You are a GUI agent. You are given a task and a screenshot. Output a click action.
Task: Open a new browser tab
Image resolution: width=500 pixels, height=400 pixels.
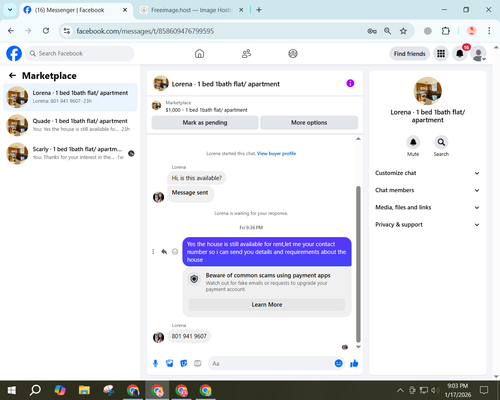[259, 10]
